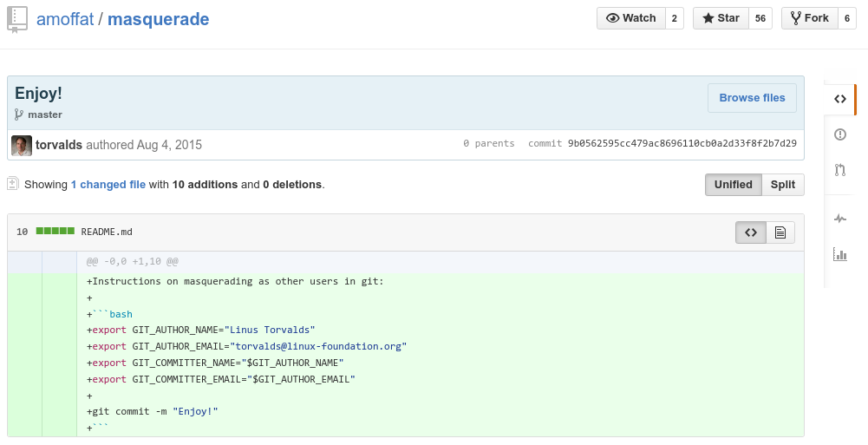
Task: Click the authored Aug 4, 2015 date
Action: tap(144, 145)
